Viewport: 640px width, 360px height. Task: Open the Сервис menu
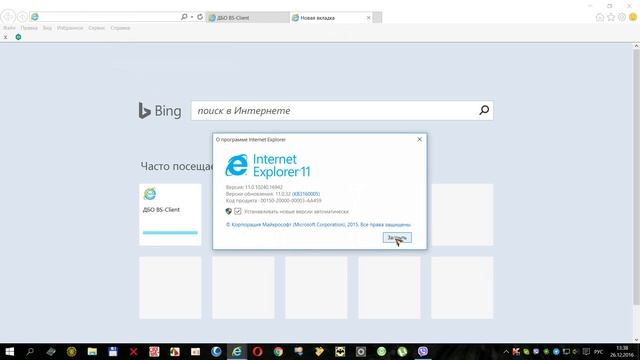pyautogui.click(x=97, y=28)
